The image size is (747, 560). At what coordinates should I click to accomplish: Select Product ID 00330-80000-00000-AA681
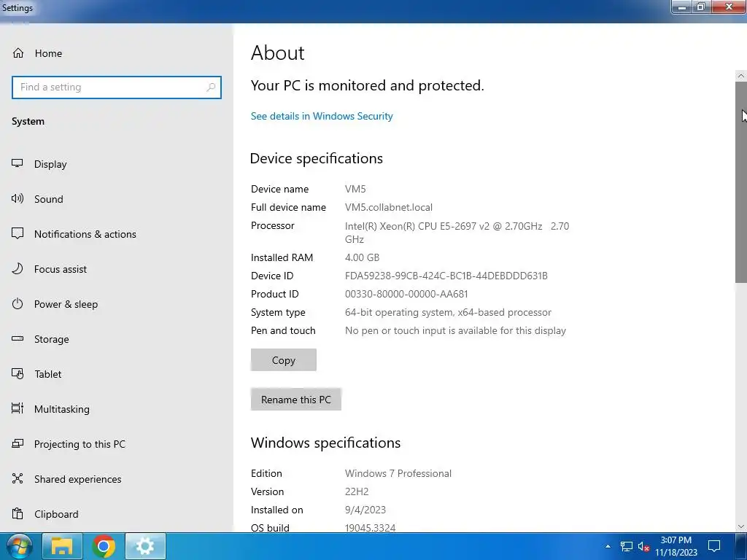[x=406, y=295]
